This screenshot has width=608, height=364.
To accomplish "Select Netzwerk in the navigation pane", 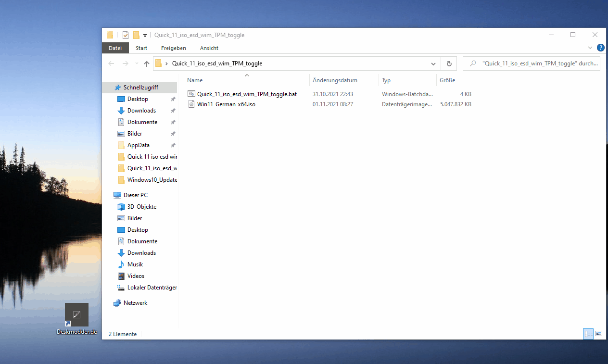I will coord(135,303).
